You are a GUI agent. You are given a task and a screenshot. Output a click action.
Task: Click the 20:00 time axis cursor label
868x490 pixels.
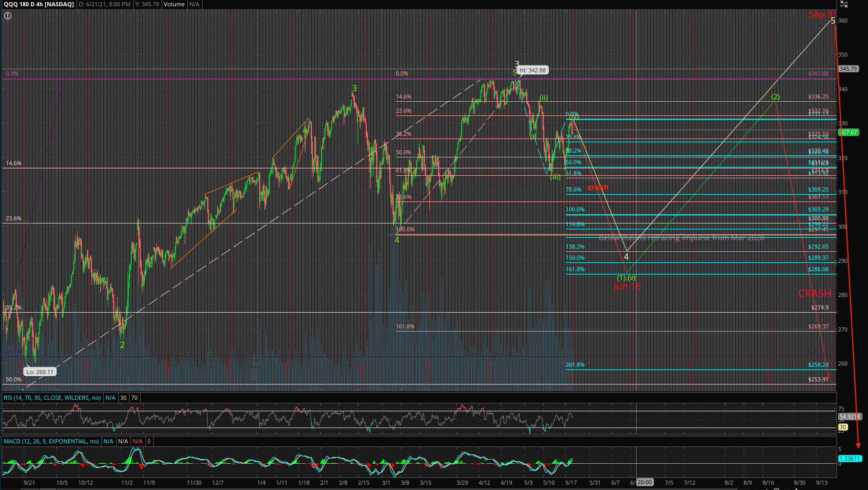644,483
